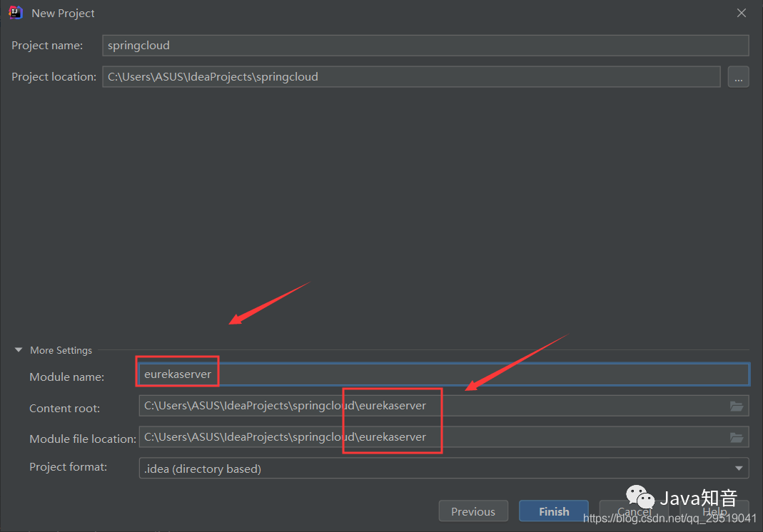This screenshot has height=532, width=763.
Task: Click the Module file location label
Action: (x=83, y=439)
